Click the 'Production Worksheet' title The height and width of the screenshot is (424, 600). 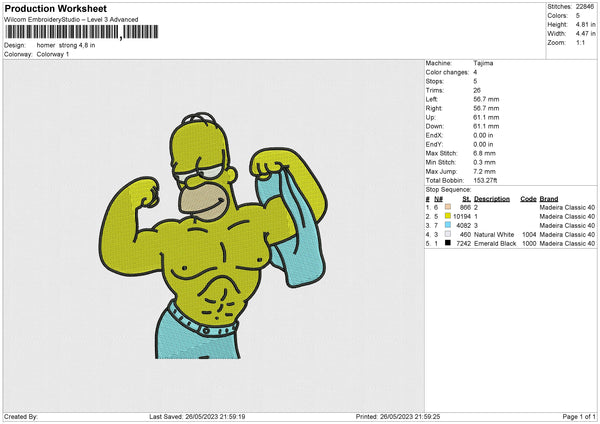(x=55, y=8)
